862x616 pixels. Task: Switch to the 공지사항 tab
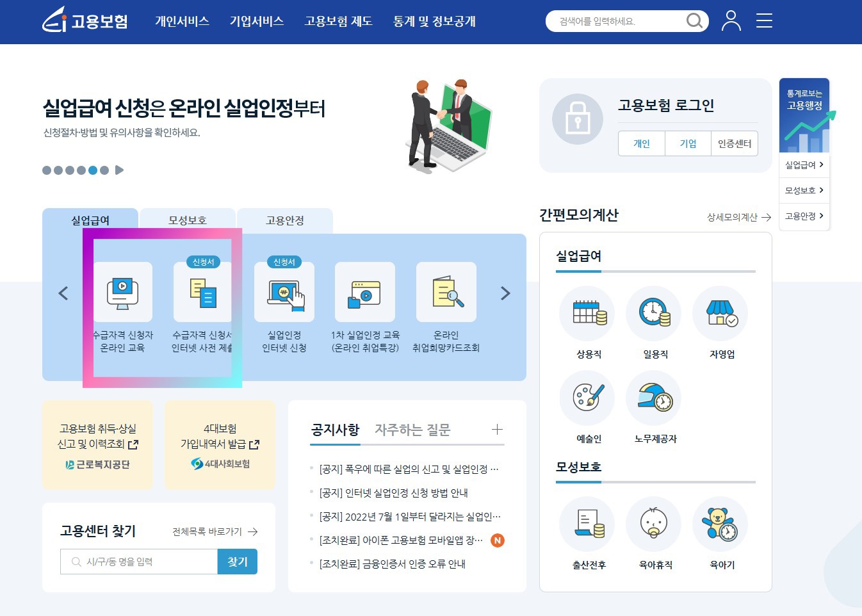tap(335, 430)
